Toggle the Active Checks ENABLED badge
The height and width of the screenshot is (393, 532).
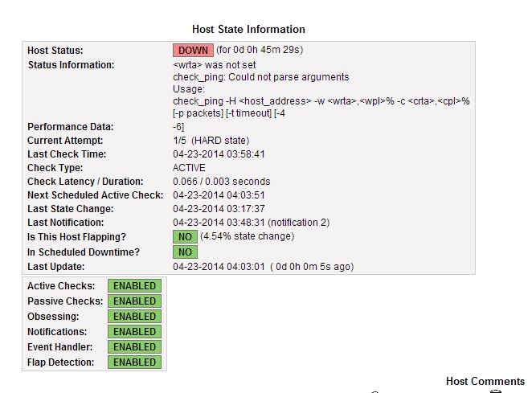[134, 286]
